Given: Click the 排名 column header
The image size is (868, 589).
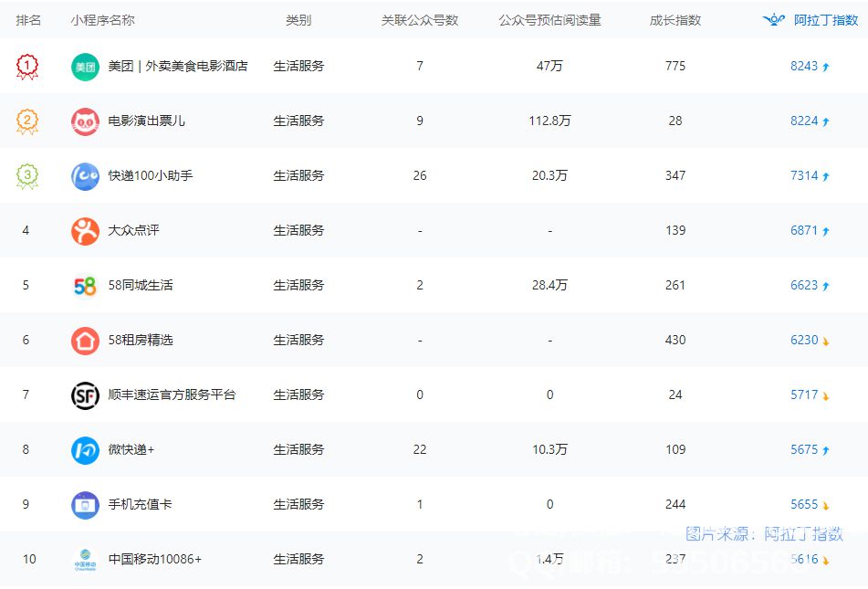Looking at the screenshot, I should pos(29,20).
